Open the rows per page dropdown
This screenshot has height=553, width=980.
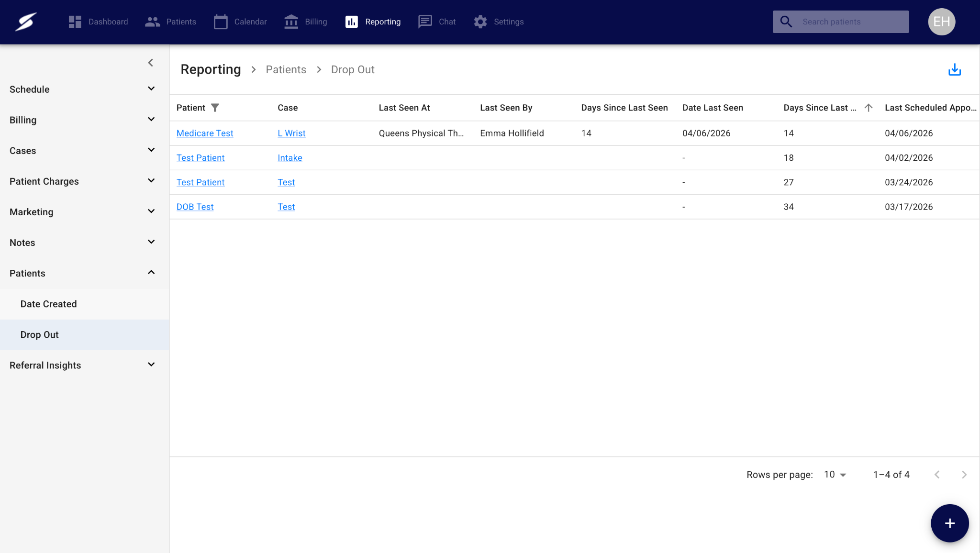tap(835, 475)
